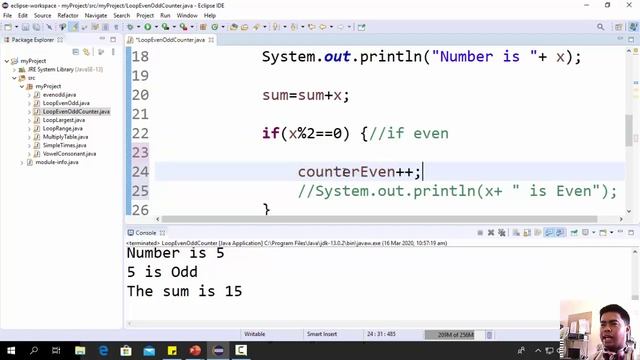Expand the JRE System Library node

click(x=14, y=69)
